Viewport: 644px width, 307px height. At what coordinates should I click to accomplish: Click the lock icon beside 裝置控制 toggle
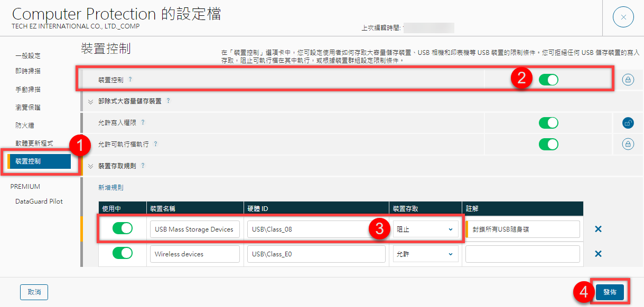628,80
